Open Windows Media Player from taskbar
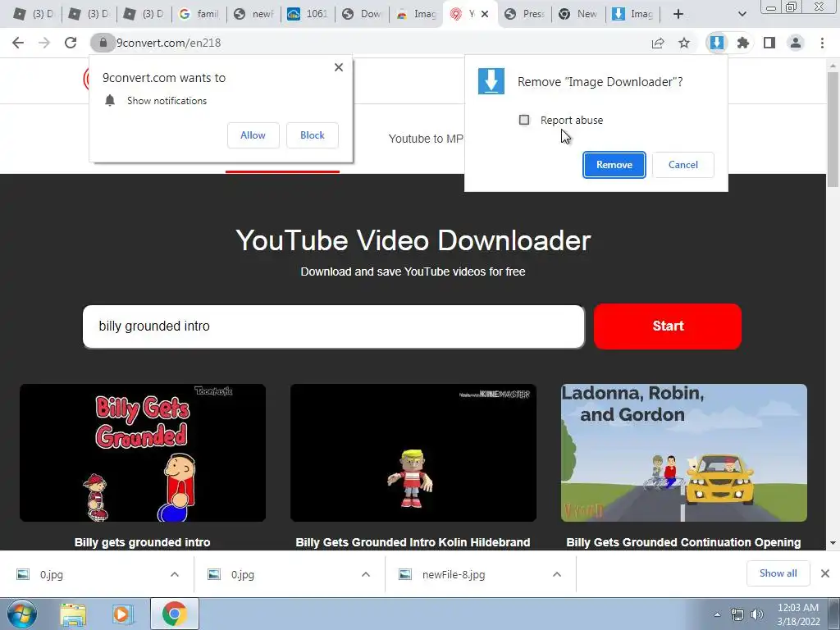Image resolution: width=840 pixels, height=630 pixels. tap(122, 614)
